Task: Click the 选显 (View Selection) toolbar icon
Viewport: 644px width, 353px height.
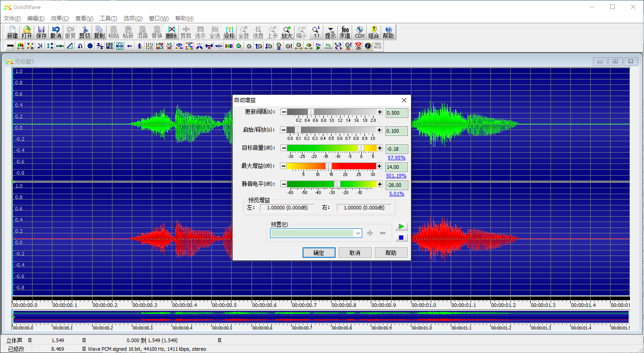Action: click(258, 32)
